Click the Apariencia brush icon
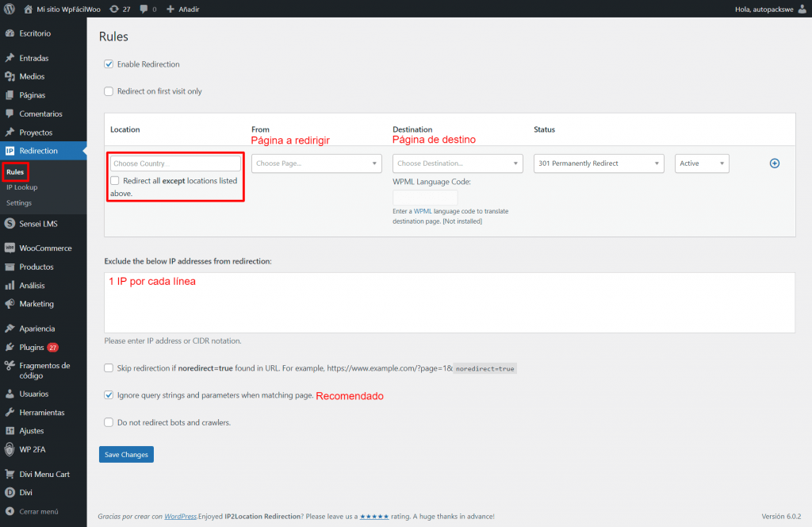 click(10, 329)
